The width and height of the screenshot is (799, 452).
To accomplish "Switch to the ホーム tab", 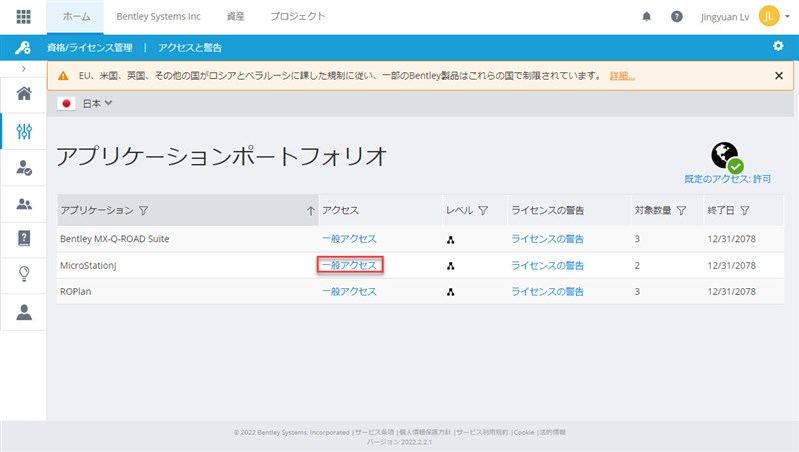I will tap(76, 16).
